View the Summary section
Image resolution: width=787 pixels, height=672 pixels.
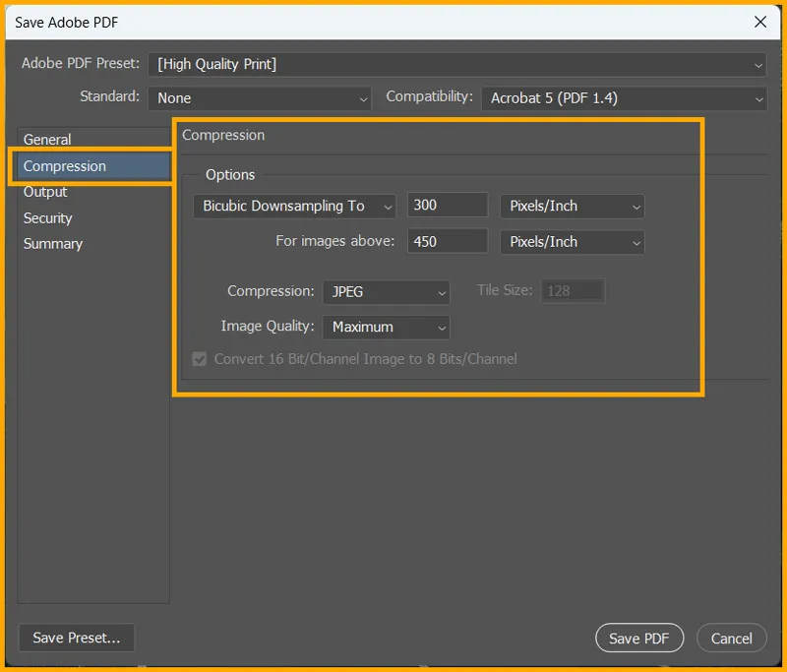click(x=52, y=243)
